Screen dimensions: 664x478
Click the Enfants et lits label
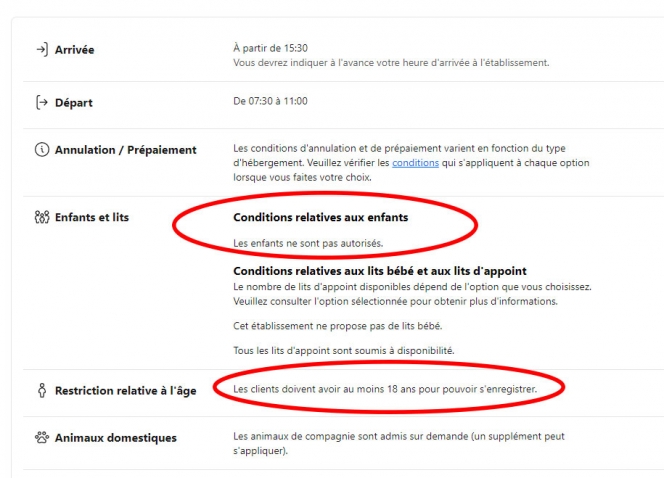tap(91, 217)
